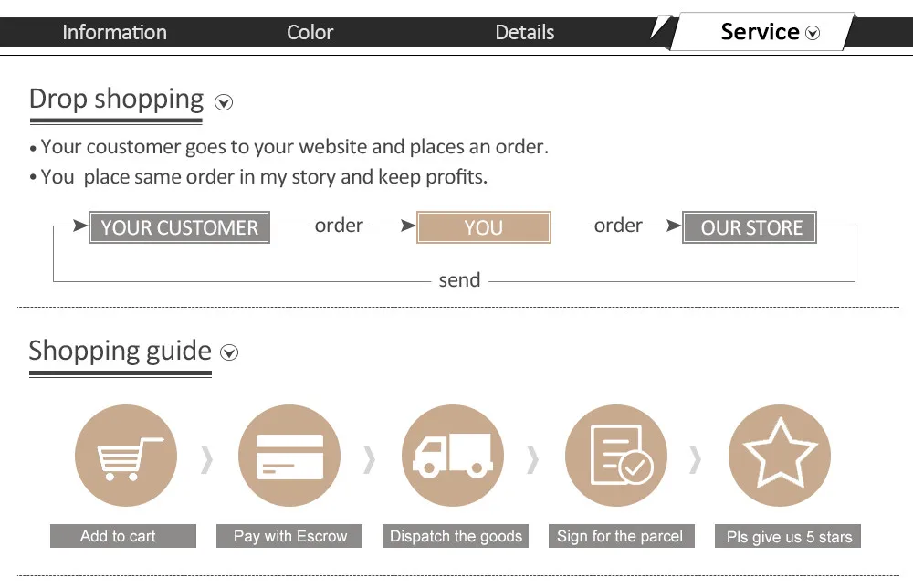Click the Sign for the parcel label
This screenshot has height=588, width=913.
click(621, 536)
